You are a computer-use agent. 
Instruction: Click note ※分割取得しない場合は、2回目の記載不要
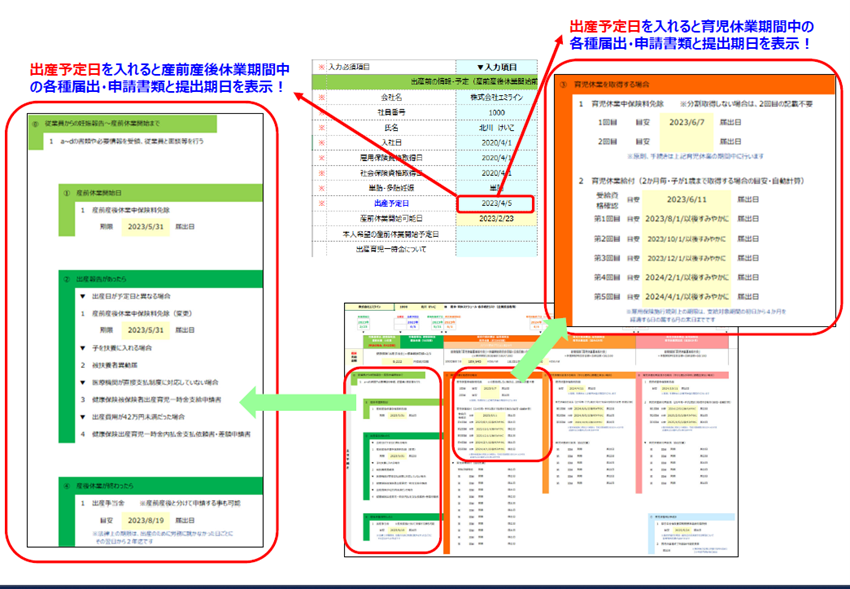(x=746, y=103)
